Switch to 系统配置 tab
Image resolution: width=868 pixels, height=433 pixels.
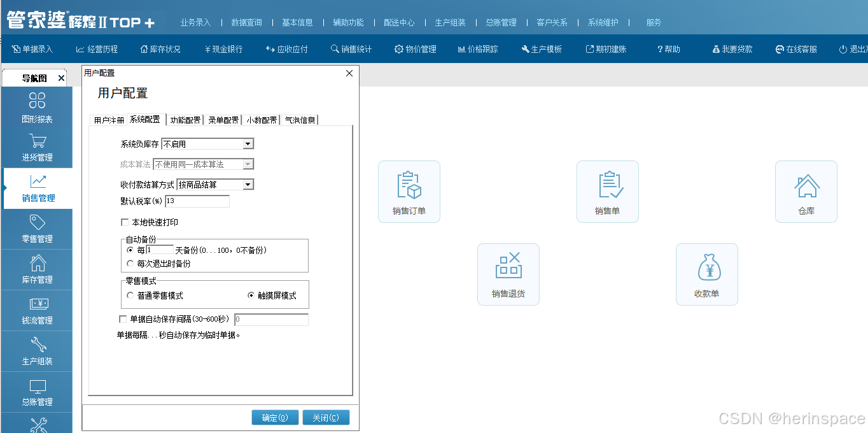(146, 119)
